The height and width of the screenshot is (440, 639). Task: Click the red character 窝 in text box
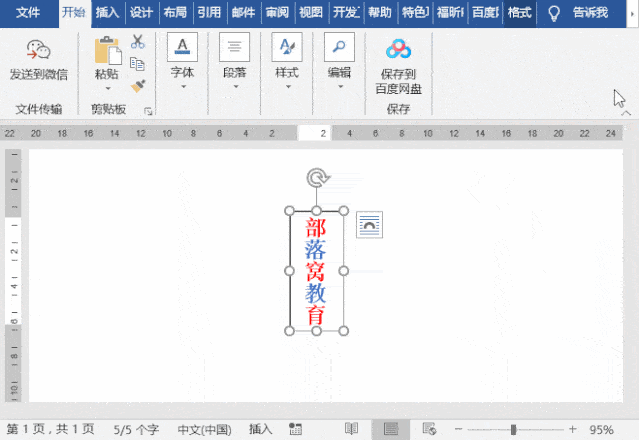(316, 271)
